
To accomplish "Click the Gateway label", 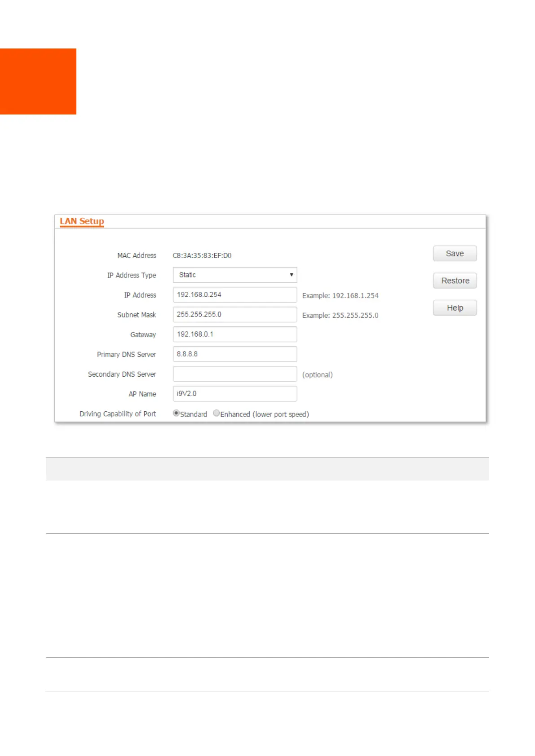I will tap(143, 334).
